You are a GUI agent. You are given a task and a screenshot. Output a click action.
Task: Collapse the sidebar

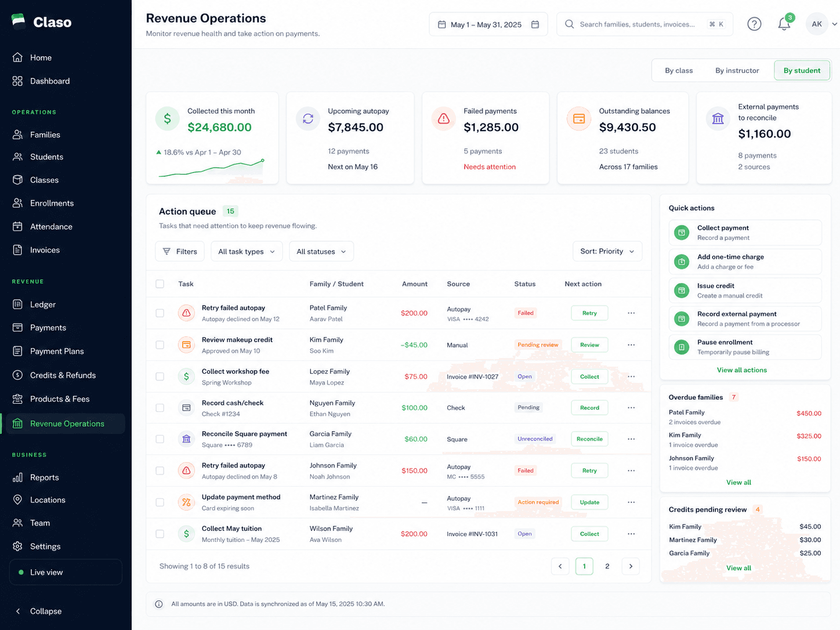click(x=38, y=611)
